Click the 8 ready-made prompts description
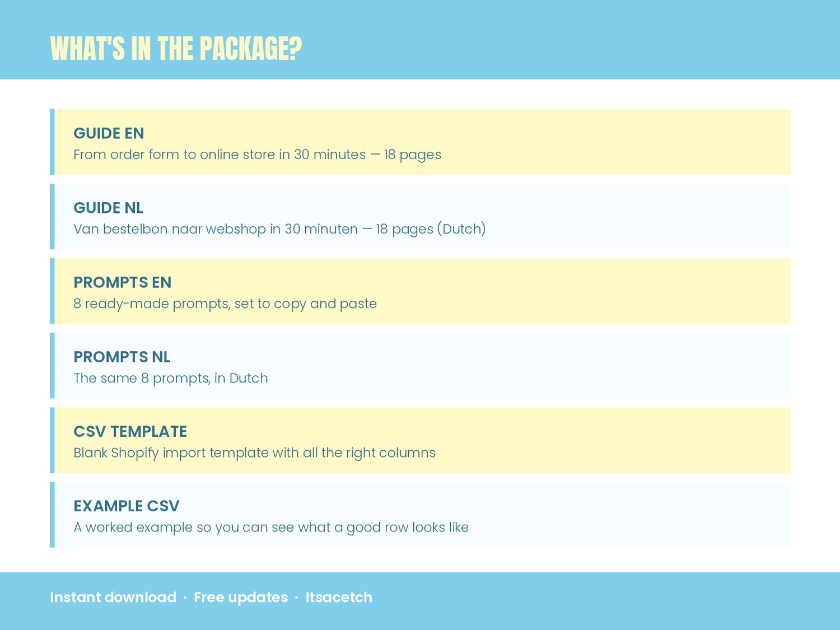The width and height of the screenshot is (840, 630). pyautogui.click(x=225, y=304)
